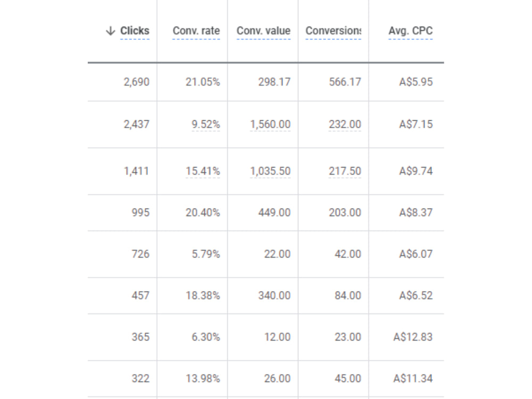
Task: Sort by the Conv. rate column header
Action: pyautogui.click(x=196, y=31)
